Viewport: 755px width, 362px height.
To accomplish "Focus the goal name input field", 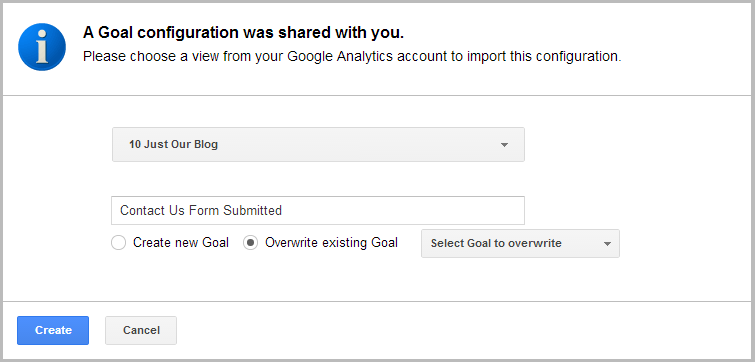I will [x=318, y=210].
